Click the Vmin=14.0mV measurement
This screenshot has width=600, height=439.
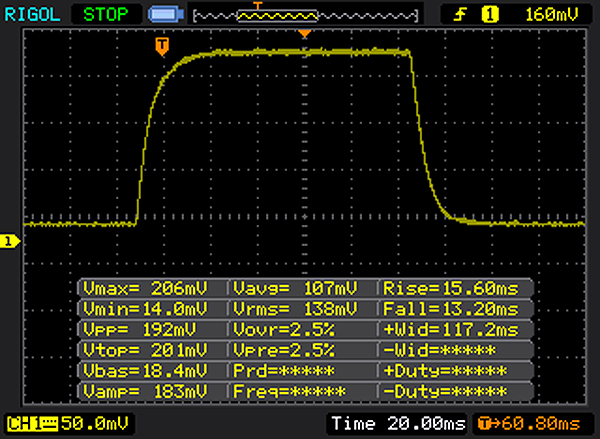pyautogui.click(x=145, y=309)
